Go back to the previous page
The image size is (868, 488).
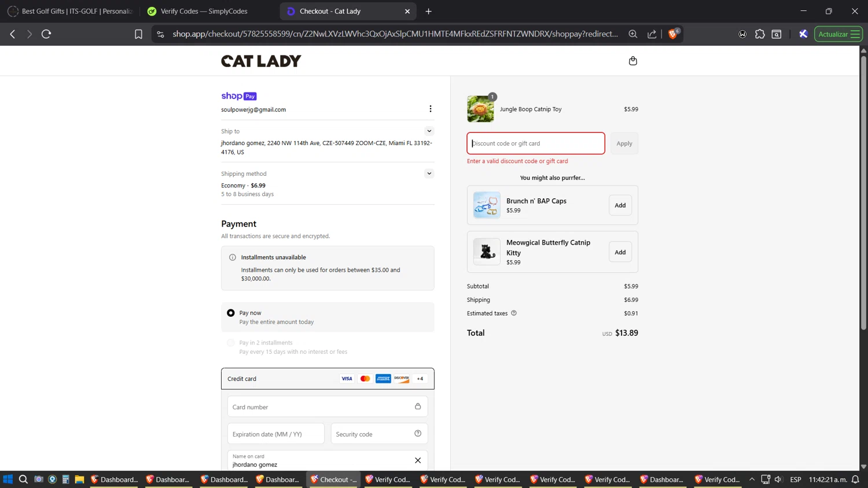pyautogui.click(x=13, y=34)
